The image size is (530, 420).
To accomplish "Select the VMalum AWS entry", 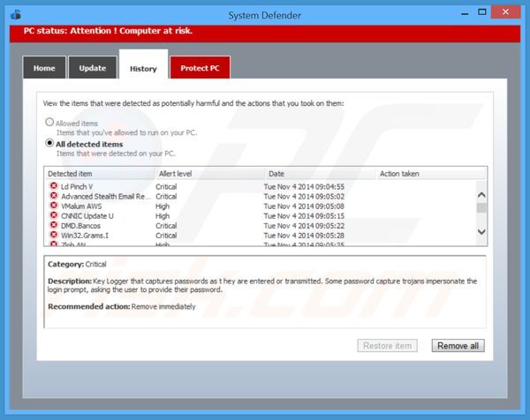I will click(x=260, y=206).
